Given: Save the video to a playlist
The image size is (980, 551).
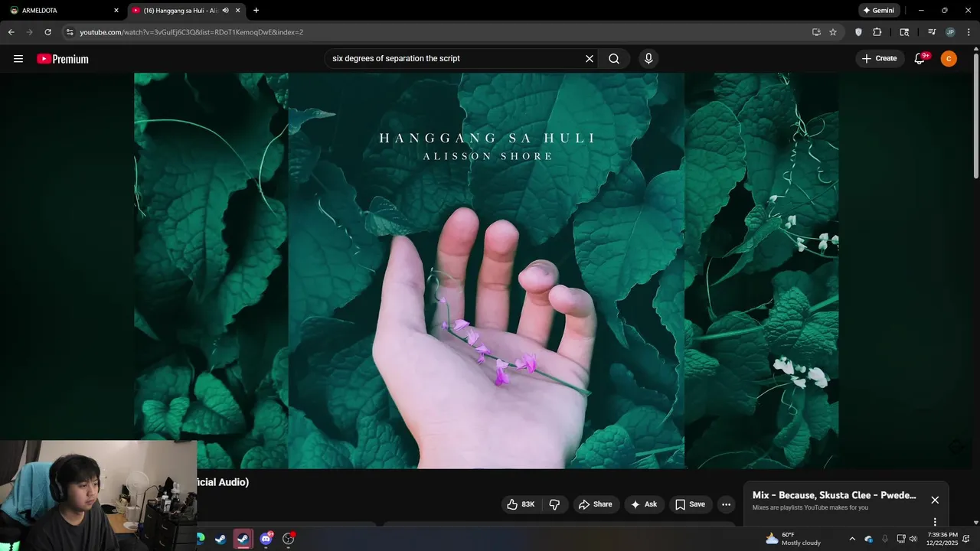Looking at the screenshot, I should click(690, 504).
